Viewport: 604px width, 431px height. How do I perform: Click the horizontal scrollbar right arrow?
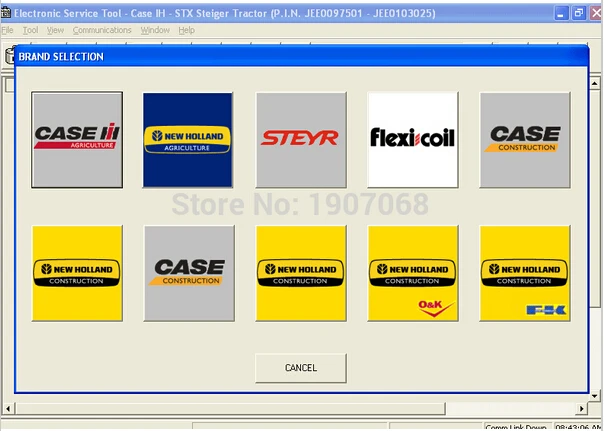(x=582, y=408)
